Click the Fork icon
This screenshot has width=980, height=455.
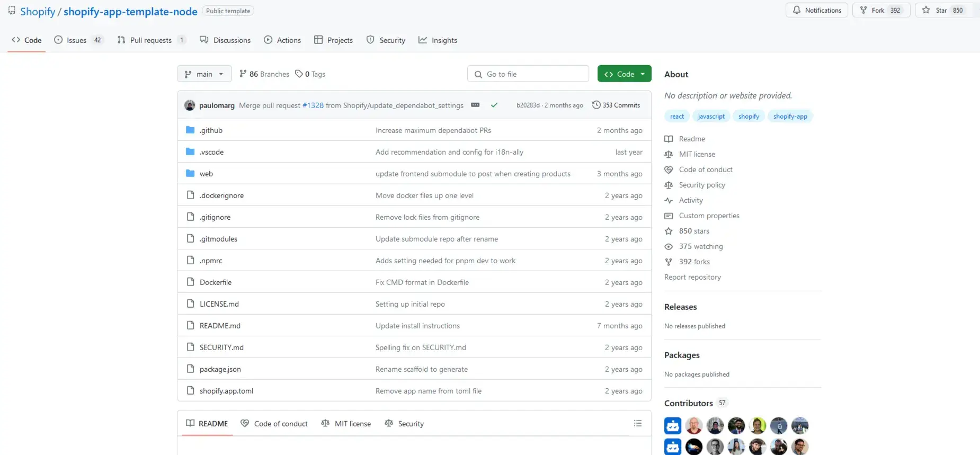pyautogui.click(x=863, y=10)
